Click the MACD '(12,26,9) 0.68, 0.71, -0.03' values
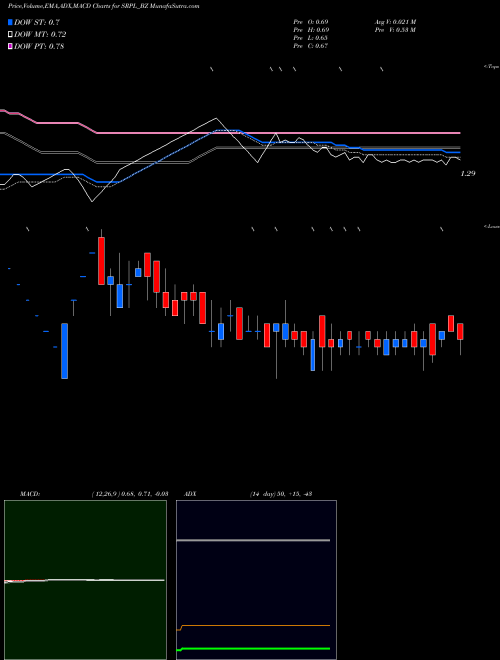 click(x=130, y=494)
